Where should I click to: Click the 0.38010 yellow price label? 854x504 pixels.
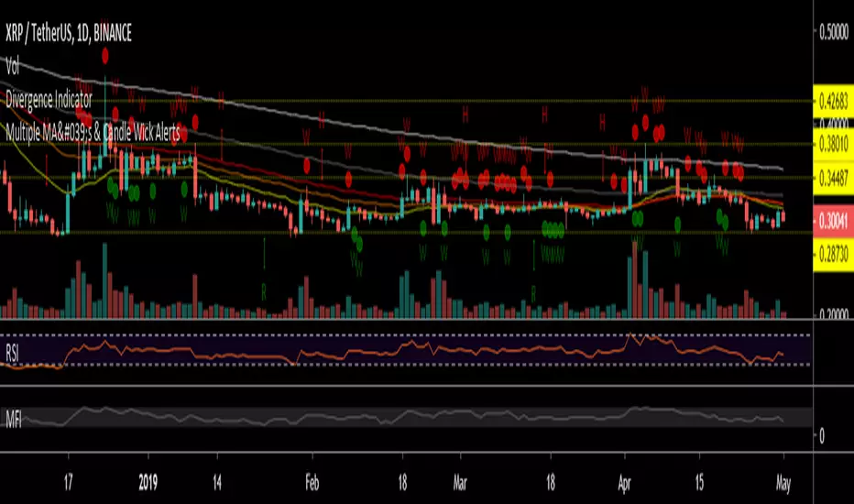(833, 144)
